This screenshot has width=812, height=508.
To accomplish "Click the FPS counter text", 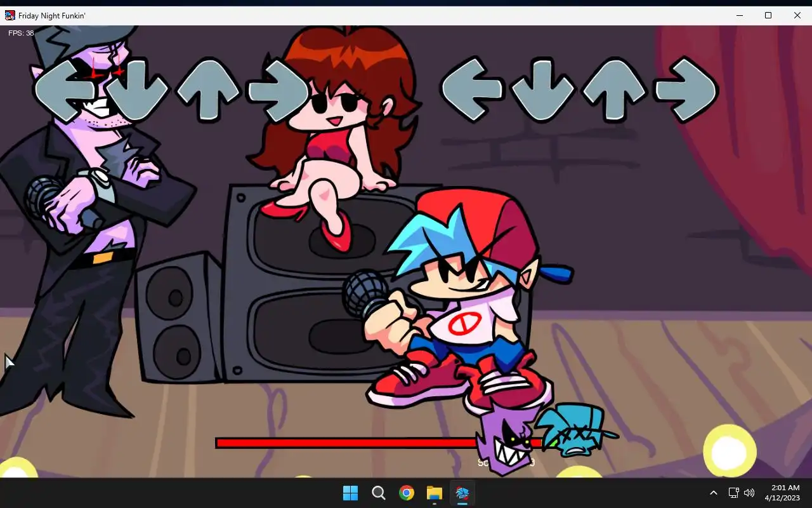I will pos(21,33).
